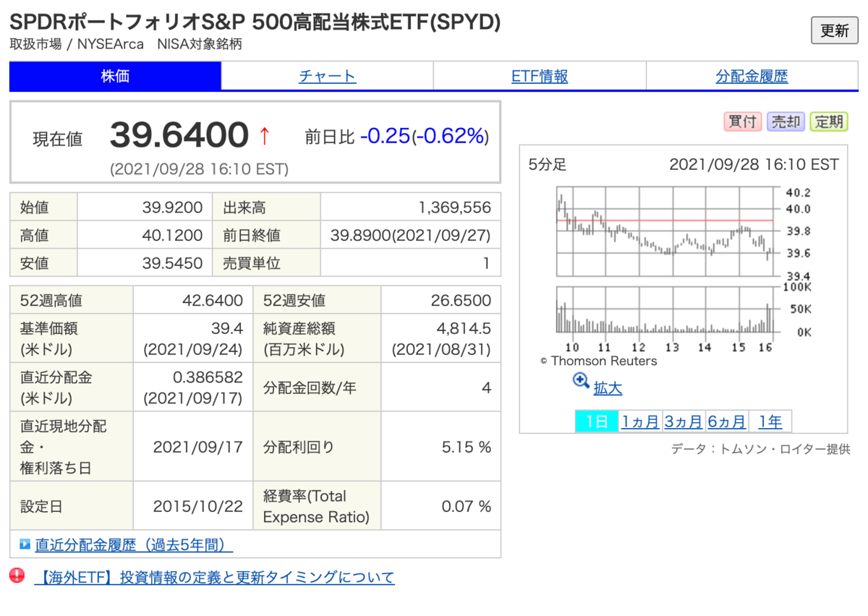Click the 基準価額 value 39.4
The width and height of the screenshot is (868, 616).
pos(227,329)
